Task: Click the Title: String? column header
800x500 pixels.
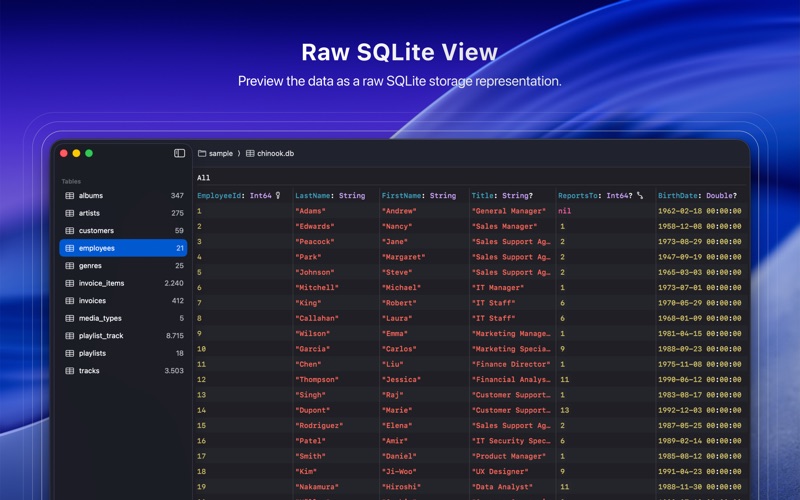Action: (502, 195)
